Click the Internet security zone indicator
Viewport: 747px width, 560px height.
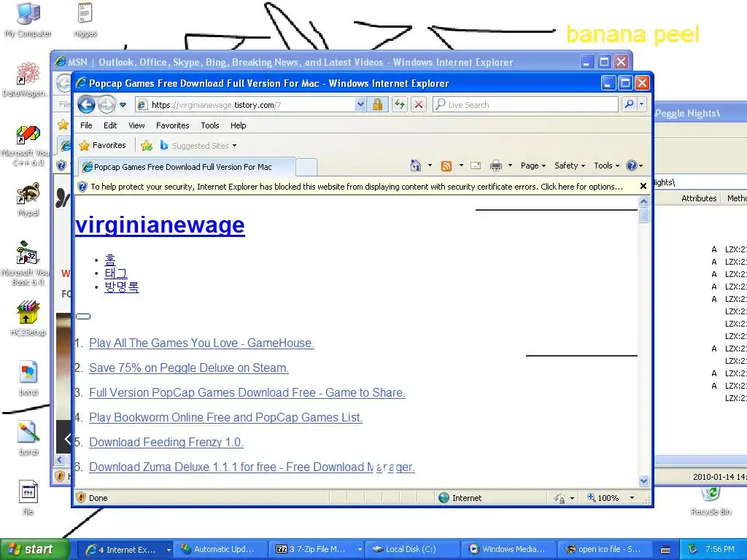pos(460,497)
